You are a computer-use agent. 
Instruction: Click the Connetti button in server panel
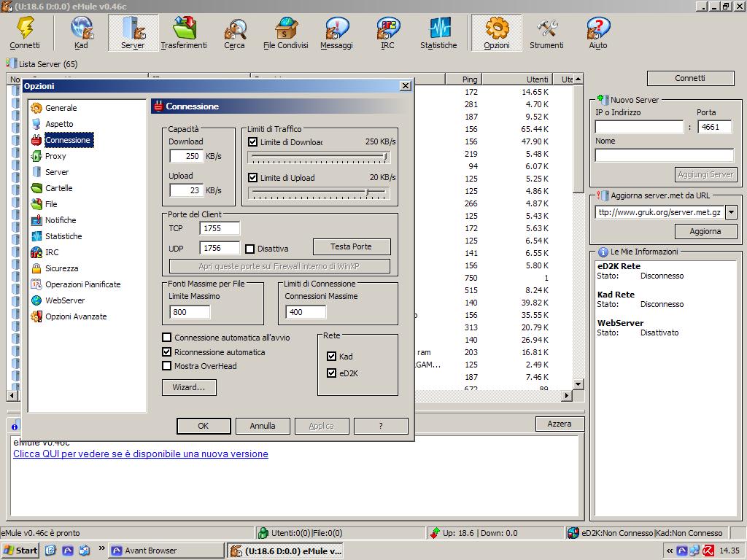[690, 78]
